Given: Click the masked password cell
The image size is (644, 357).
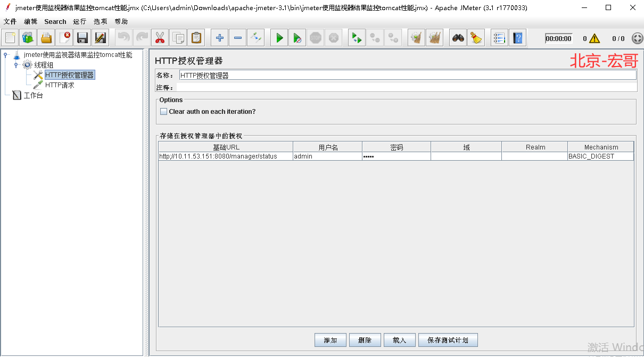Looking at the screenshot, I should (x=397, y=156).
